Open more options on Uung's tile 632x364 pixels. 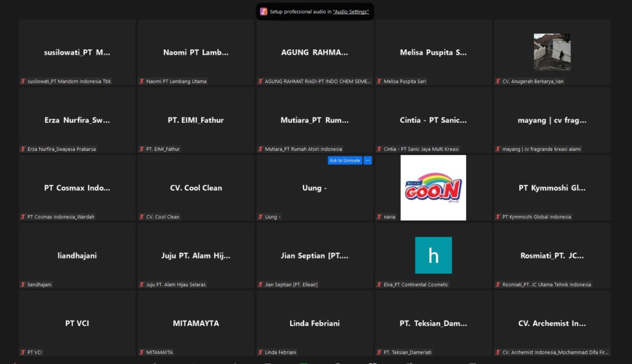(367, 161)
